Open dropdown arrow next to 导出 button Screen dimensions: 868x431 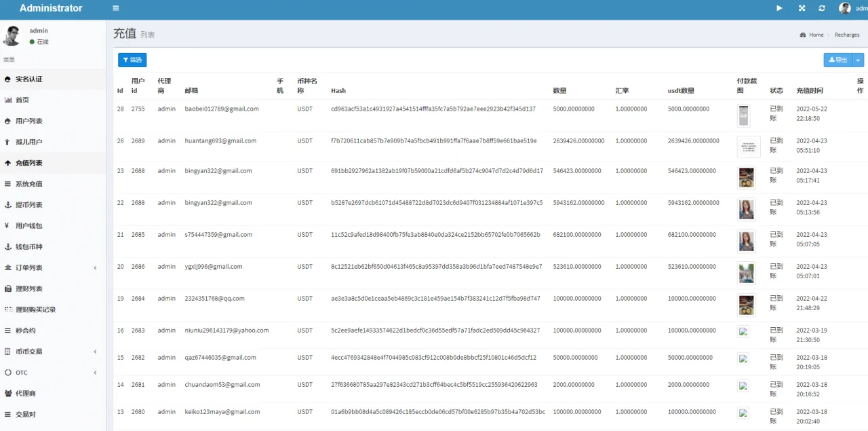click(859, 60)
